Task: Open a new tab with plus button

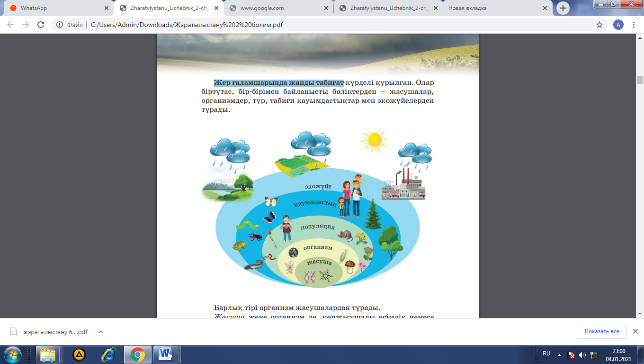Action: (x=563, y=8)
